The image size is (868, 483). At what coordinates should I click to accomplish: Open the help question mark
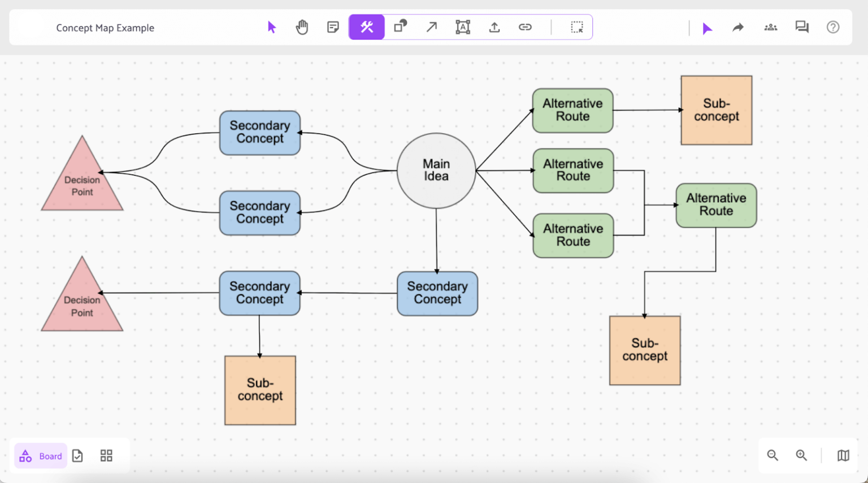click(x=833, y=27)
